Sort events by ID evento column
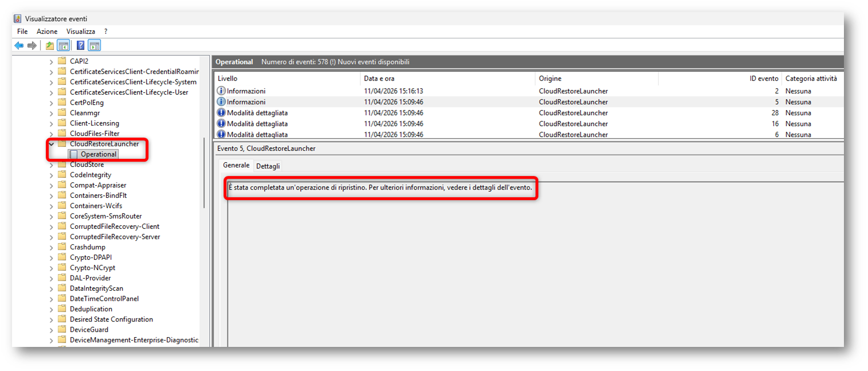868x371 pixels. pyautogui.click(x=764, y=79)
